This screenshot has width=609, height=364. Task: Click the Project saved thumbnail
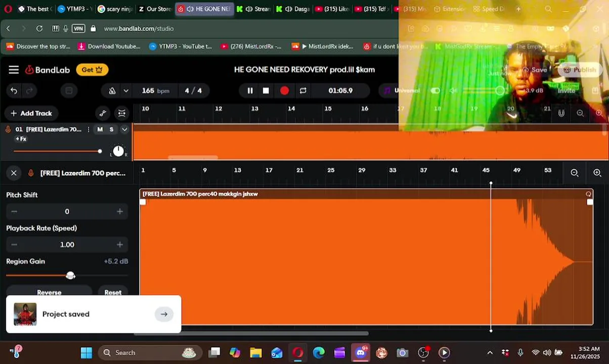pos(25,314)
